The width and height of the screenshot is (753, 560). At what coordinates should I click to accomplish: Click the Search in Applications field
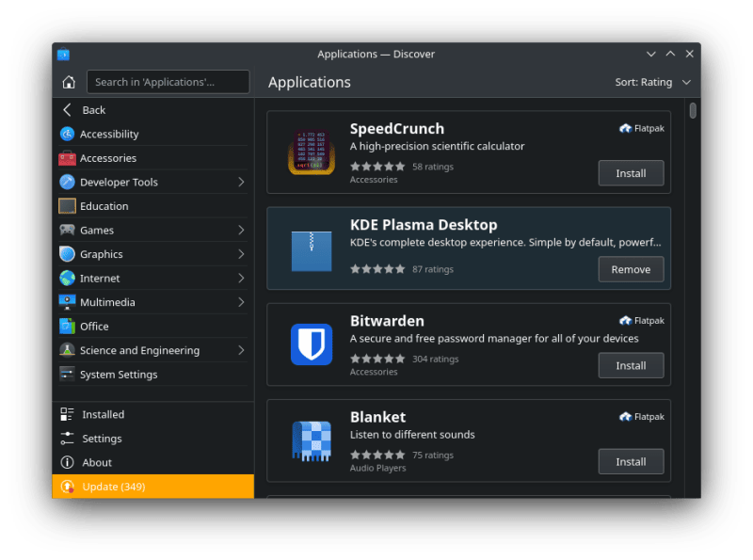pyautogui.click(x=168, y=82)
